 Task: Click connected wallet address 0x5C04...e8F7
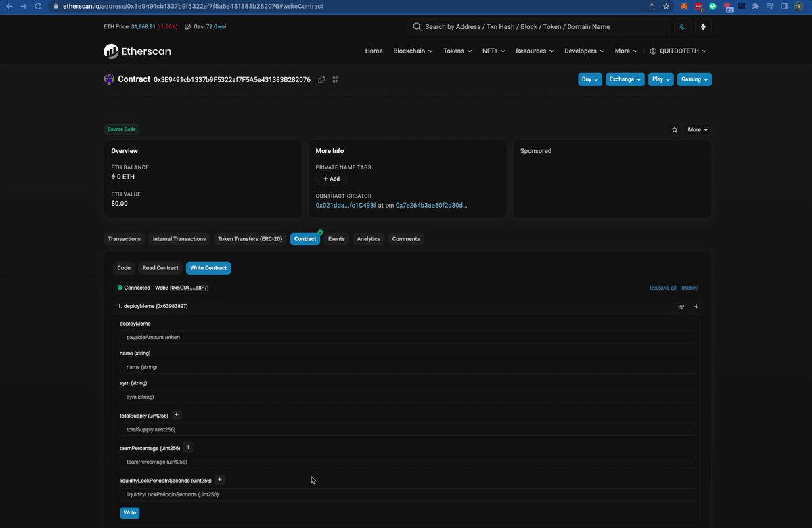pyautogui.click(x=189, y=288)
